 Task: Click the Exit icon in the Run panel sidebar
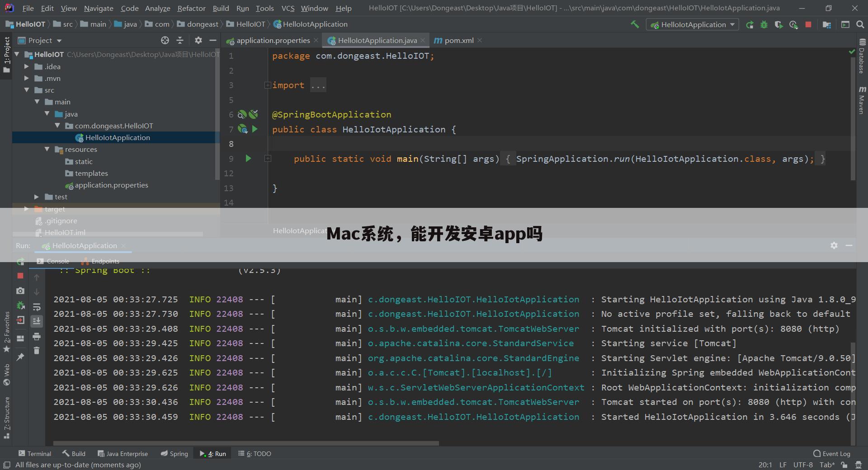pyautogui.click(x=20, y=320)
